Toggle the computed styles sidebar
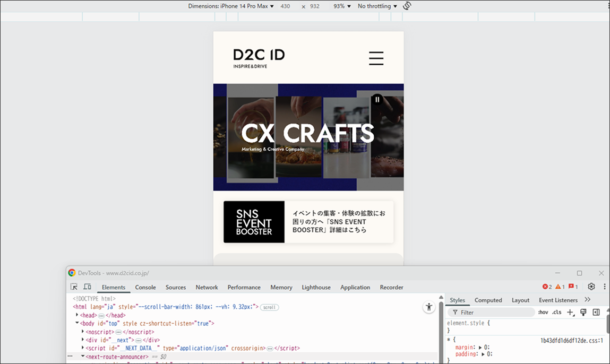The image size is (610, 364). coord(596,313)
